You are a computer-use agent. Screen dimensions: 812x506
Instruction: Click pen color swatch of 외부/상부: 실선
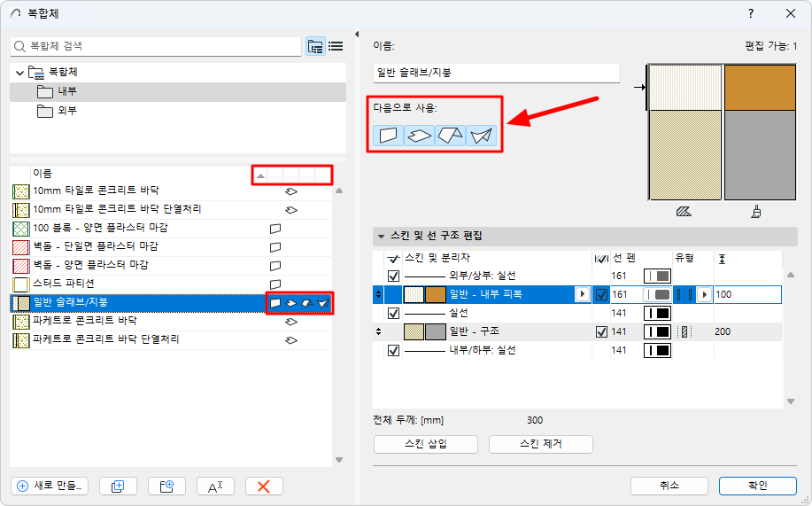(657, 276)
